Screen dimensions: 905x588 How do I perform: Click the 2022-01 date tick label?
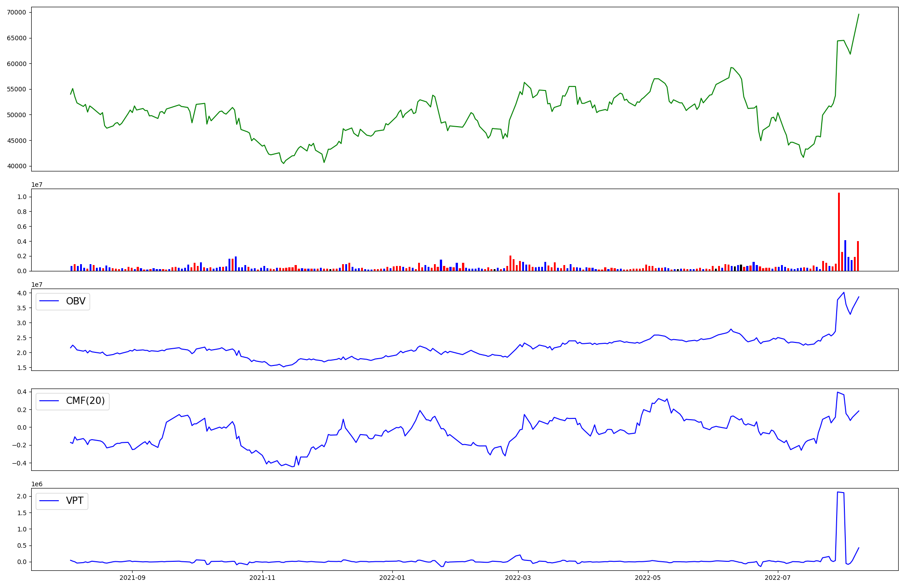click(392, 578)
